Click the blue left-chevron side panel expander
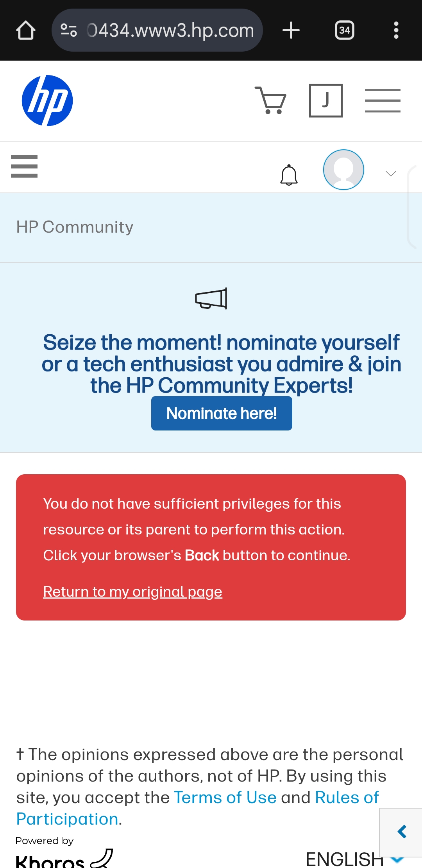 (401, 832)
